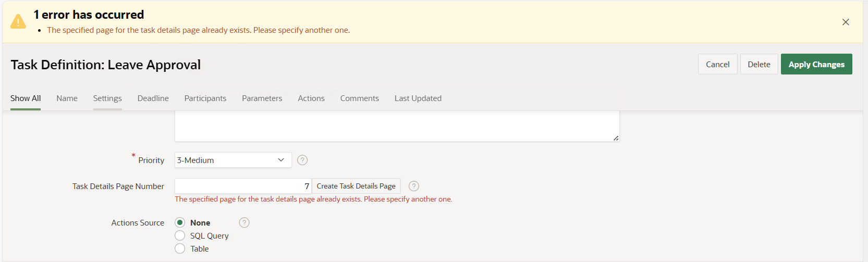Image resolution: width=868 pixels, height=262 pixels.
Task: Go to the Parameters tab
Action: (x=262, y=98)
